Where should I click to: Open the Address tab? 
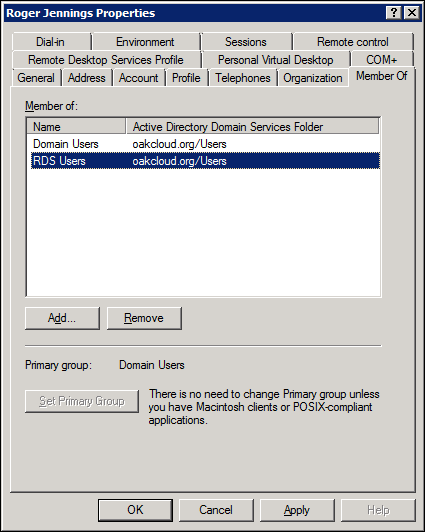(87, 78)
